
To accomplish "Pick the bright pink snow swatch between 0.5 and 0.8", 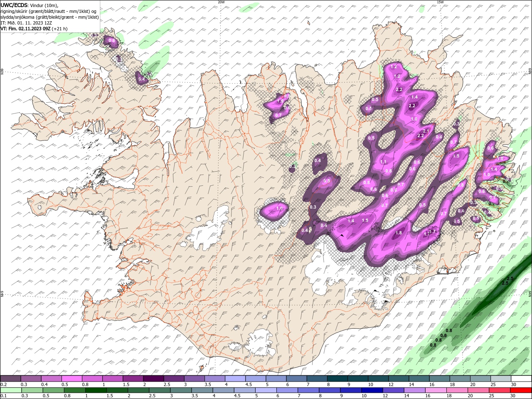I will [x=71, y=379].
